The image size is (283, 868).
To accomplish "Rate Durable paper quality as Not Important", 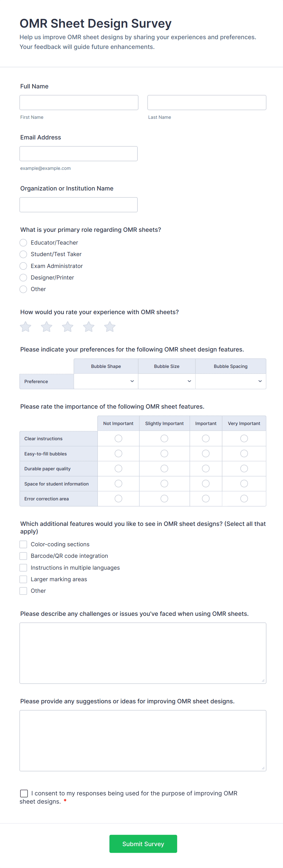I will [x=118, y=468].
